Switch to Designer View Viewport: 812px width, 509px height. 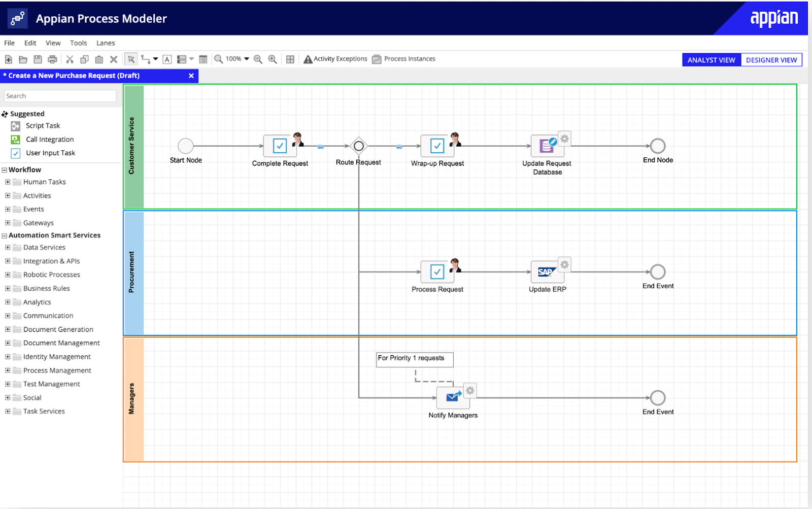771,60
